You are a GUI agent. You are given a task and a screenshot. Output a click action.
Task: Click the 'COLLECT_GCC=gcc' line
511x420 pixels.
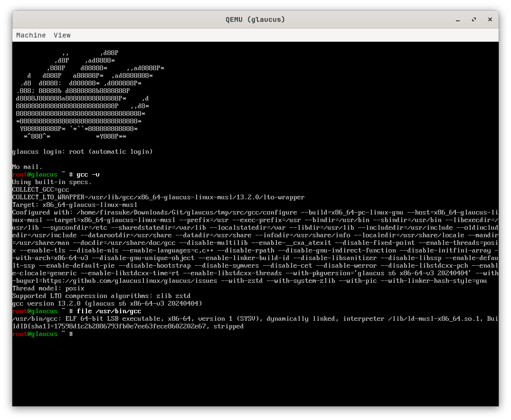(41, 190)
